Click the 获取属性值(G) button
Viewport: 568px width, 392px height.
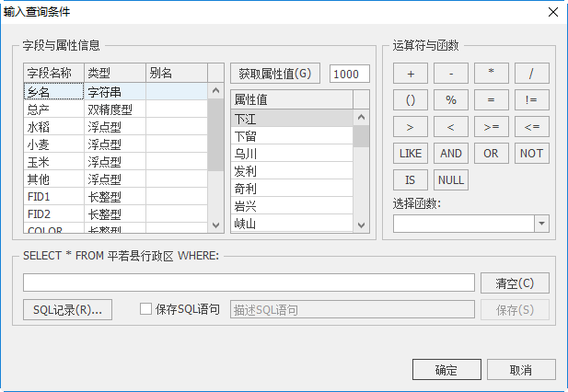[x=274, y=74]
